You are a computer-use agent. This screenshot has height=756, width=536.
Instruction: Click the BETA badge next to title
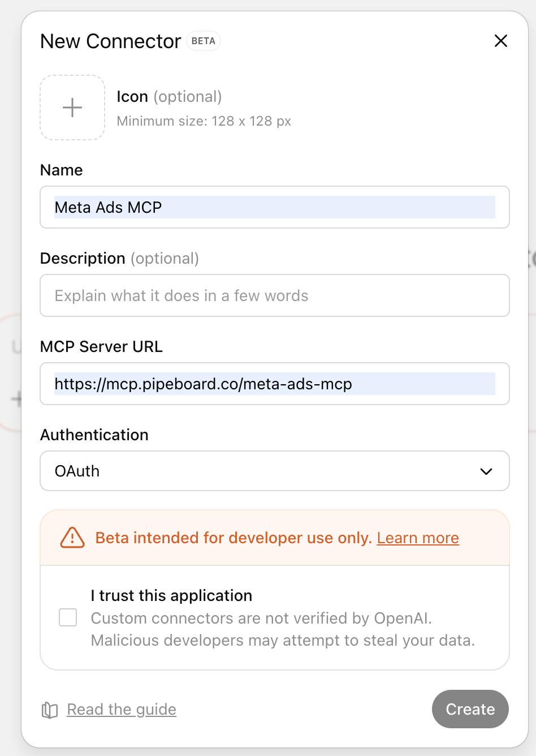pos(204,41)
